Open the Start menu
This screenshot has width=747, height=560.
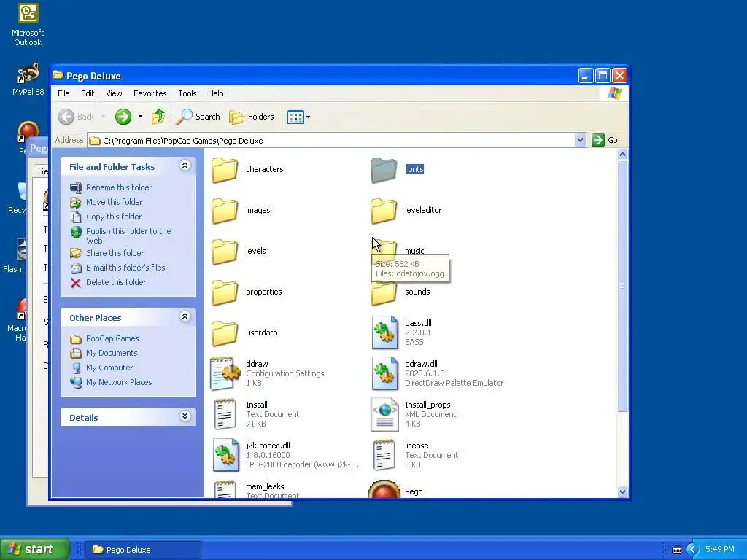pos(35,549)
